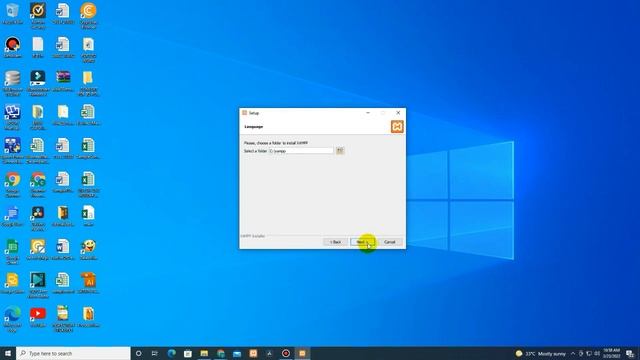Click Next in the XAMPP Setup dialog
Screen dimensions: 640x360
coord(362,242)
